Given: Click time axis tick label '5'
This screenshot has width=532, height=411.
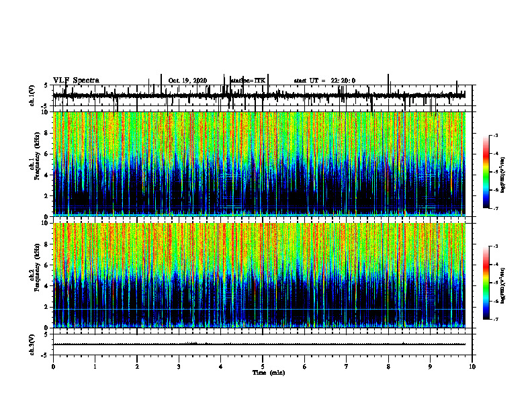Looking at the screenshot, I should (263, 367).
